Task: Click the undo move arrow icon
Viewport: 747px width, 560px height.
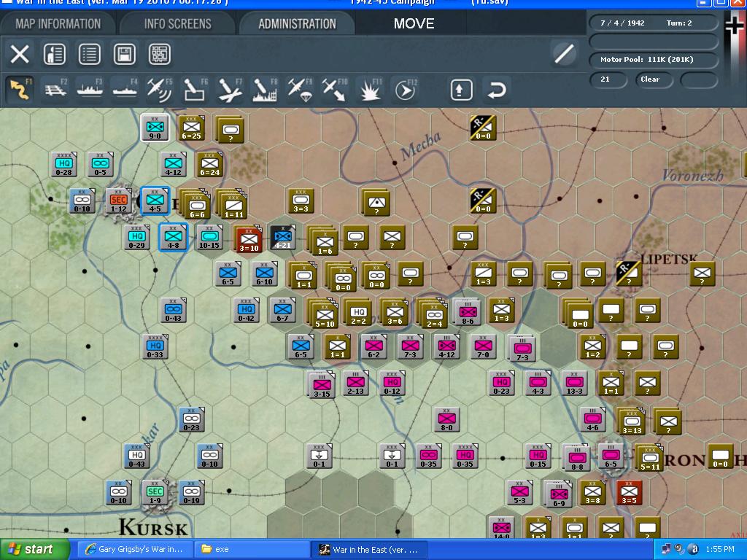Action: click(x=496, y=90)
